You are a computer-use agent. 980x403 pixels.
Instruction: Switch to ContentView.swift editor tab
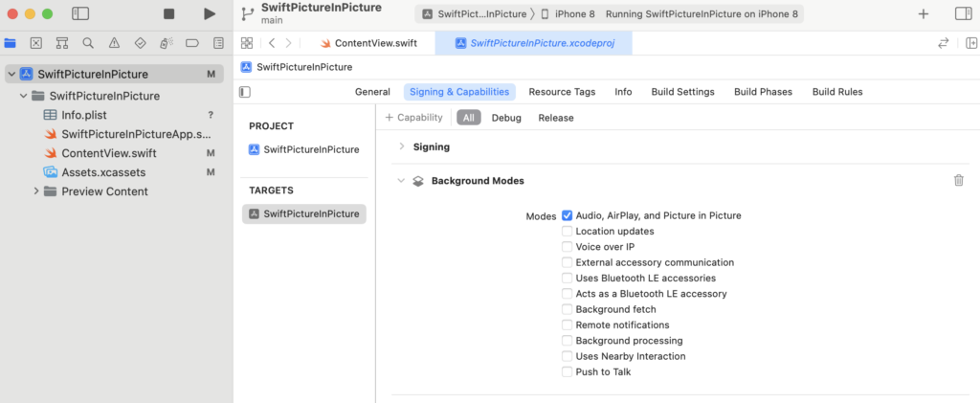point(368,43)
